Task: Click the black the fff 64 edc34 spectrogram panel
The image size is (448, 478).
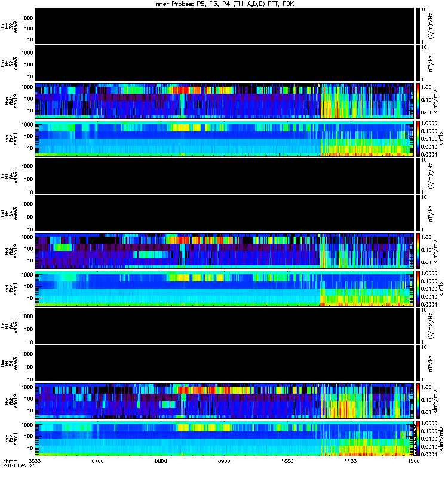Action: tap(225, 326)
